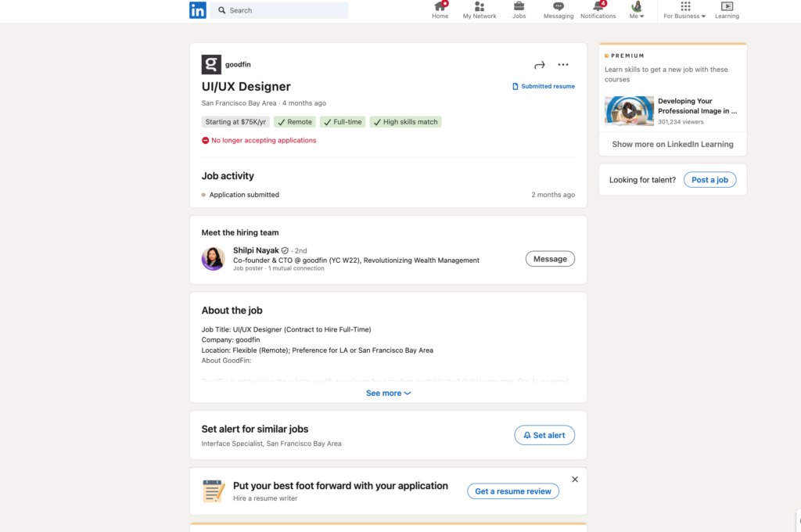The height and width of the screenshot is (532, 801).
Task: Share the job using the arrow icon
Action: click(x=540, y=65)
